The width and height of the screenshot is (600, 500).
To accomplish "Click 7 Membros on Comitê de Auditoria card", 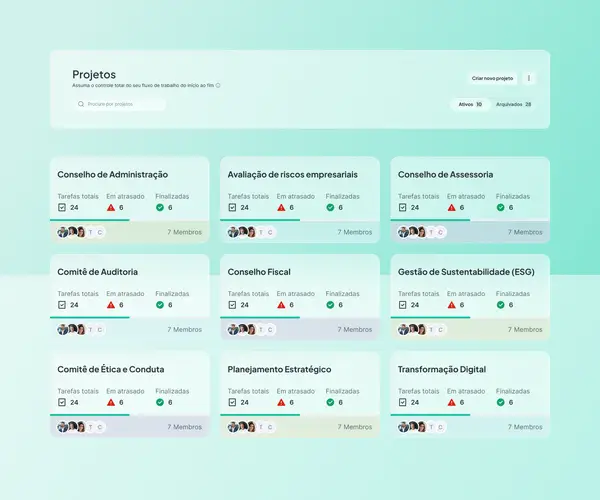I will (x=184, y=330).
